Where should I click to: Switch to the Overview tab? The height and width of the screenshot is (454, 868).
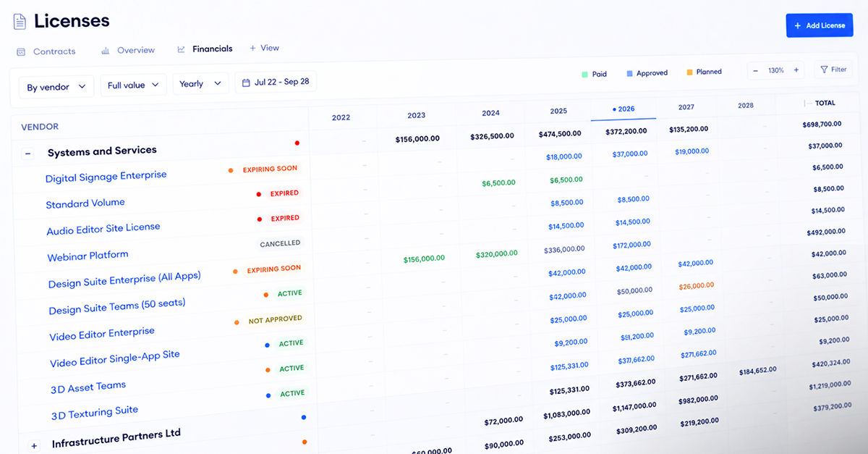pos(128,50)
